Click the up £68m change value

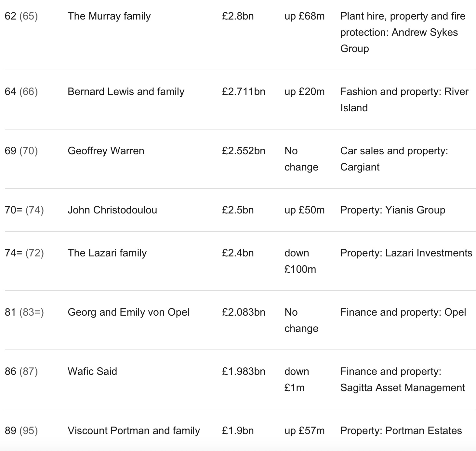click(x=304, y=16)
